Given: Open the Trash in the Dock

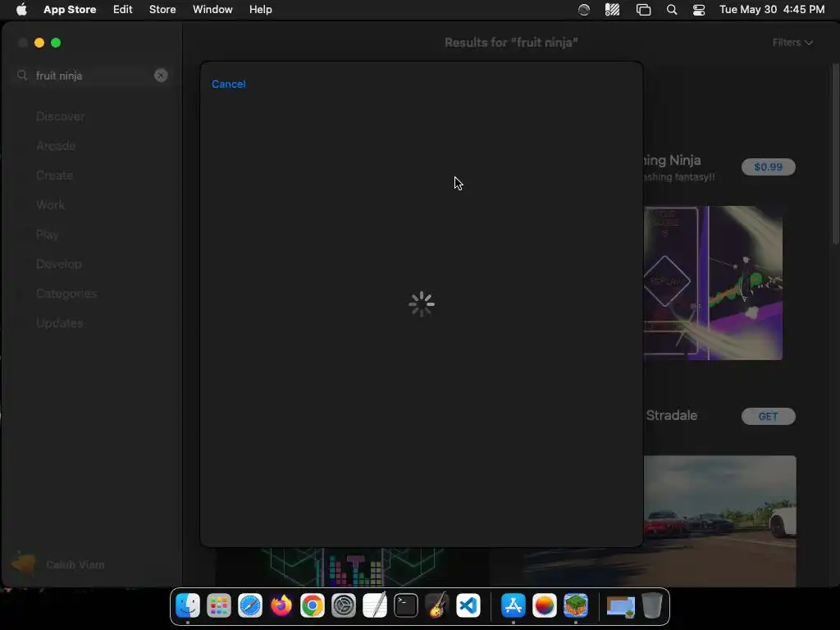Looking at the screenshot, I should tap(652, 606).
